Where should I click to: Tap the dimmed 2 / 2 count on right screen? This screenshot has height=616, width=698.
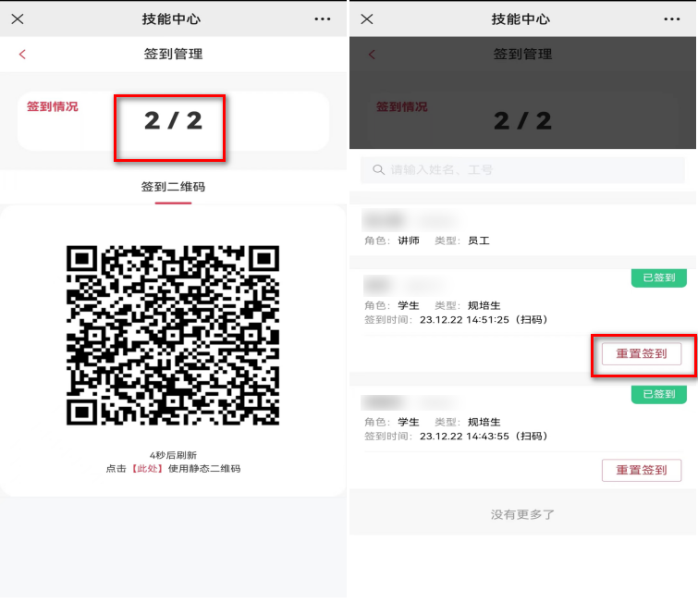(522, 121)
